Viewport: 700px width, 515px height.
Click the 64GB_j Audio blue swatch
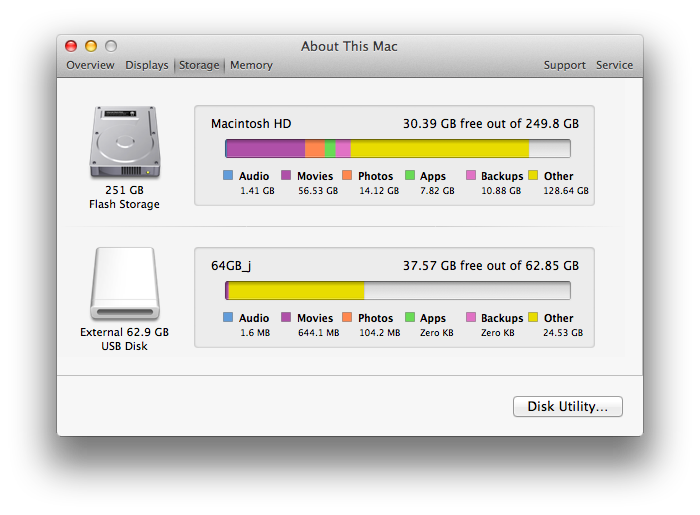click(x=228, y=317)
